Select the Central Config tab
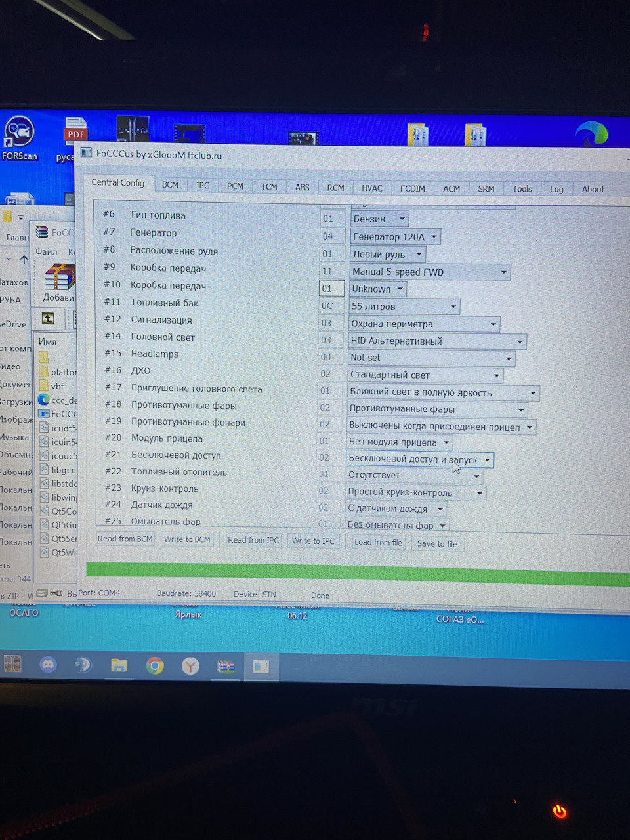 coord(118,183)
